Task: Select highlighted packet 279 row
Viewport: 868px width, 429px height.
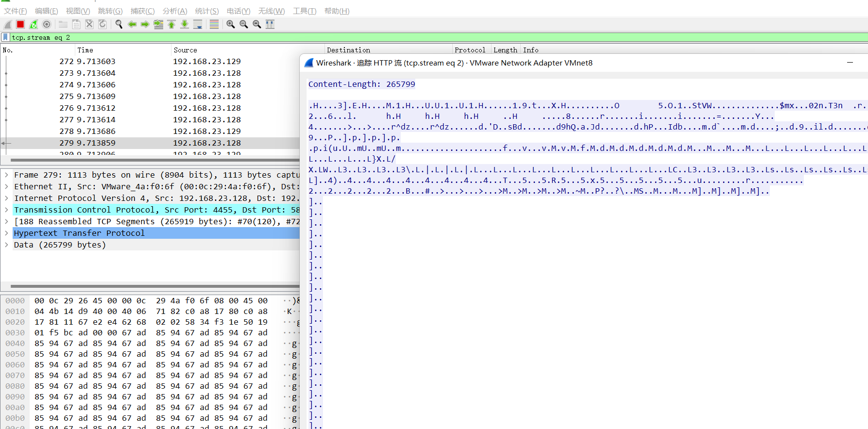Action: pos(151,143)
